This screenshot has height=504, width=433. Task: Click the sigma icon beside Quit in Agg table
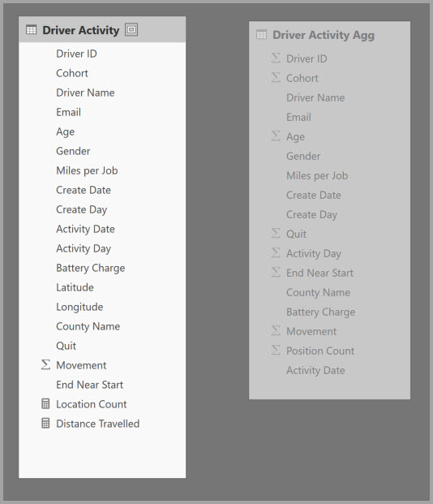(x=276, y=233)
